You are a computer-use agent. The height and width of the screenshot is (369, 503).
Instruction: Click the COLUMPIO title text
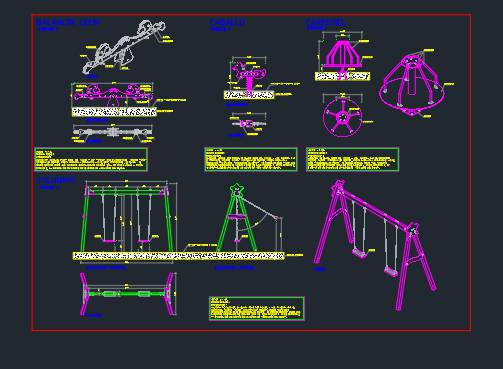click(x=56, y=180)
